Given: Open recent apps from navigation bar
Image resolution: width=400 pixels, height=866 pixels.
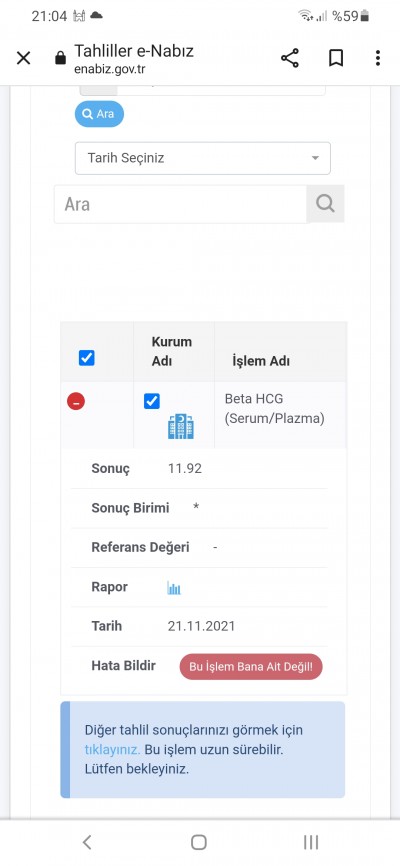Looking at the screenshot, I should pos(311,842).
